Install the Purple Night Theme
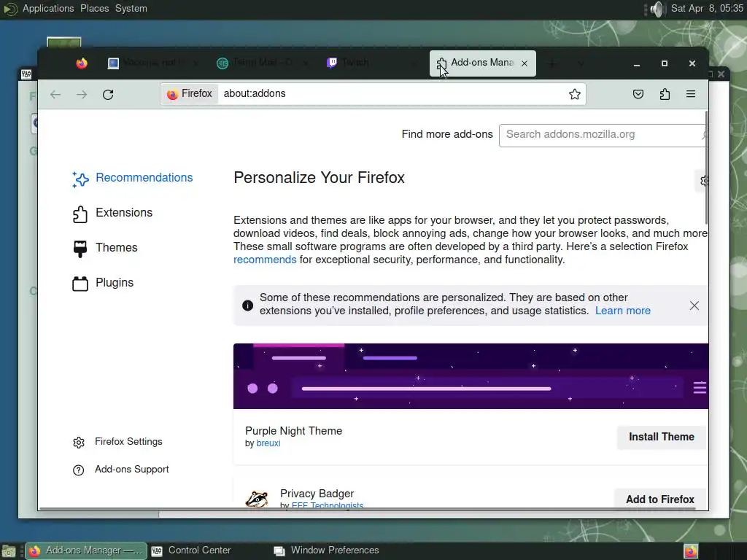 click(661, 437)
